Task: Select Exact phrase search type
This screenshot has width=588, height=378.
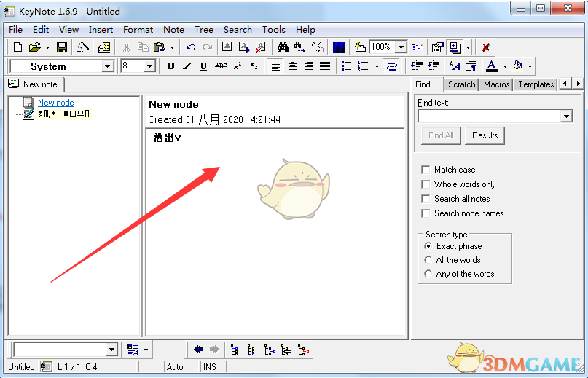Action: [428, 246]
